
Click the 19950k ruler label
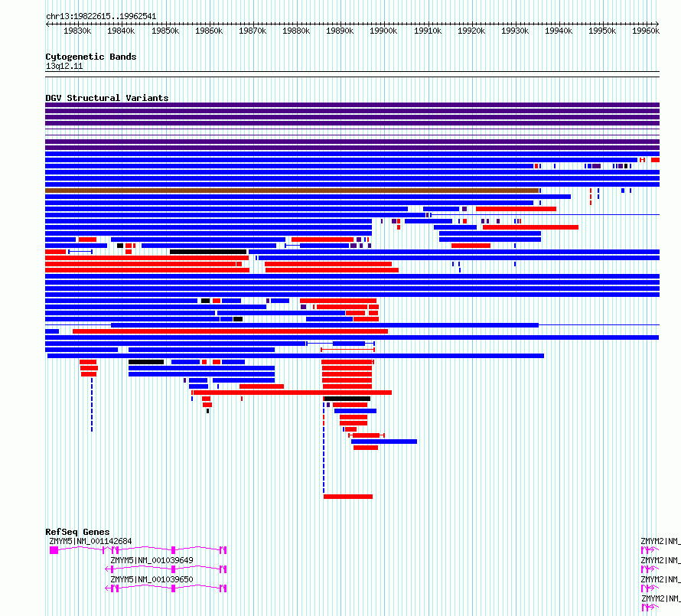coord(602,31)
